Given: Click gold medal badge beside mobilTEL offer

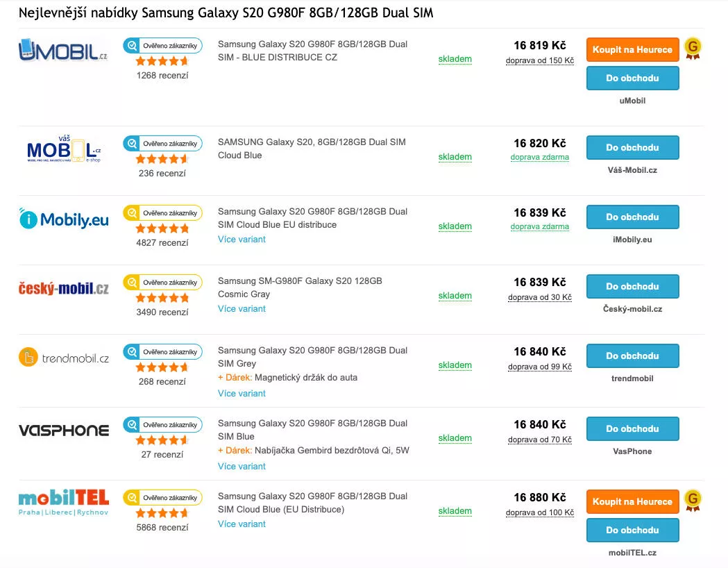Looking at the screenshot, I should click(x=693, y=501).
